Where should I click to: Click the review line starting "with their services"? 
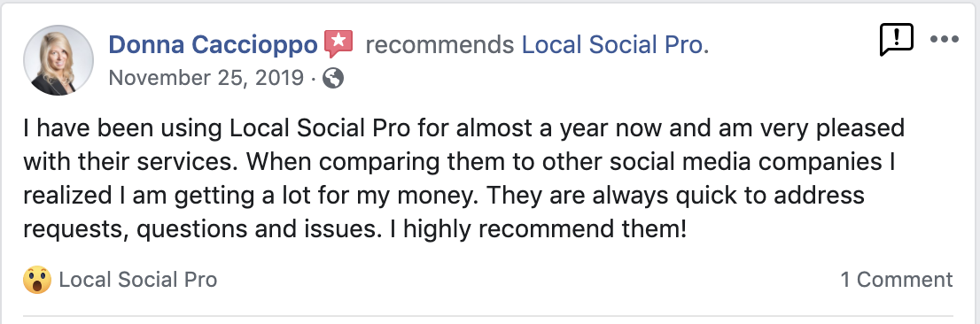(459, 162)
